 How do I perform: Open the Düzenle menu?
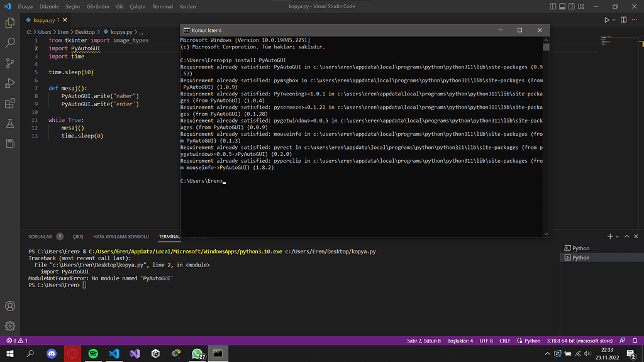pos(49,6)
